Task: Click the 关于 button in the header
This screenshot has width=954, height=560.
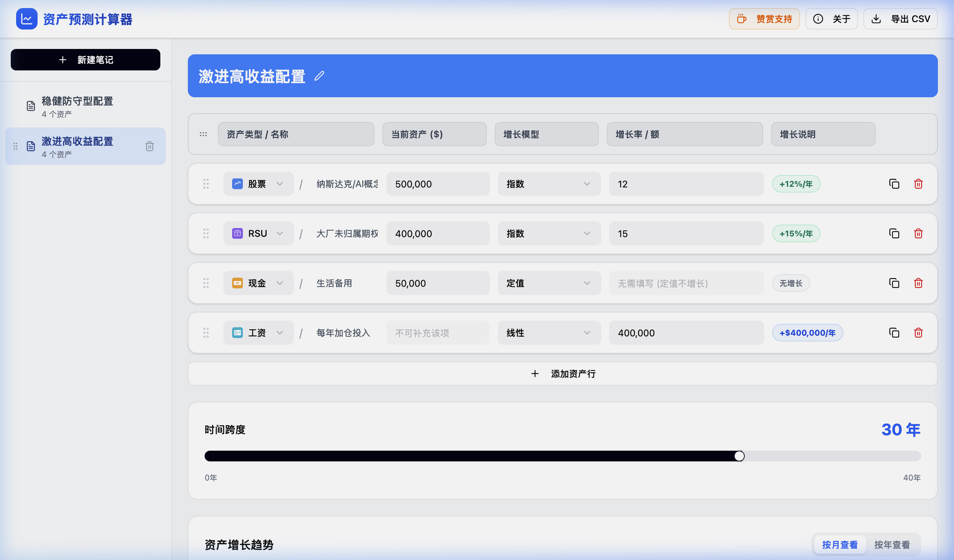Action: tap(831, 19)
